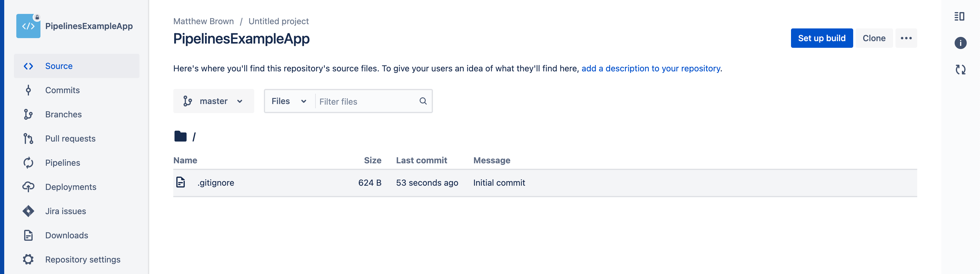Click the Set up build button
The height and width of the screenshot is (274, 980).
pos(821,38)
